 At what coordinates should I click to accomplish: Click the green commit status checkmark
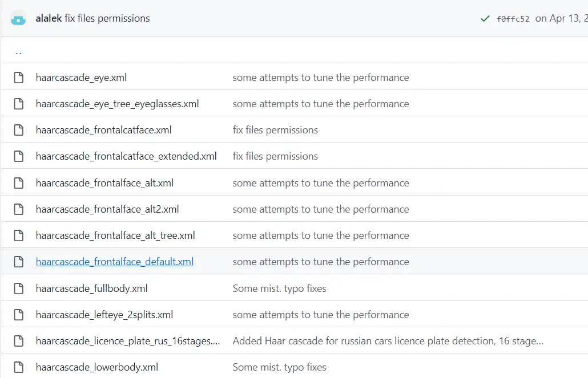point(485,18)
